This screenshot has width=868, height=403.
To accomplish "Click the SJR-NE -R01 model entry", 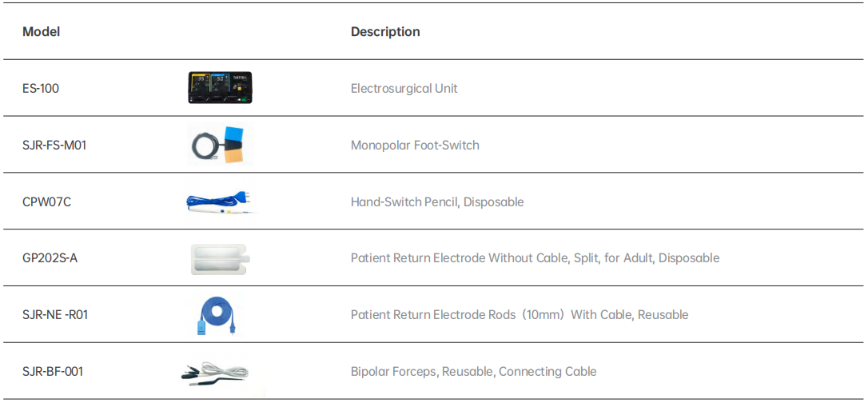I will click(x=55, y=315).
